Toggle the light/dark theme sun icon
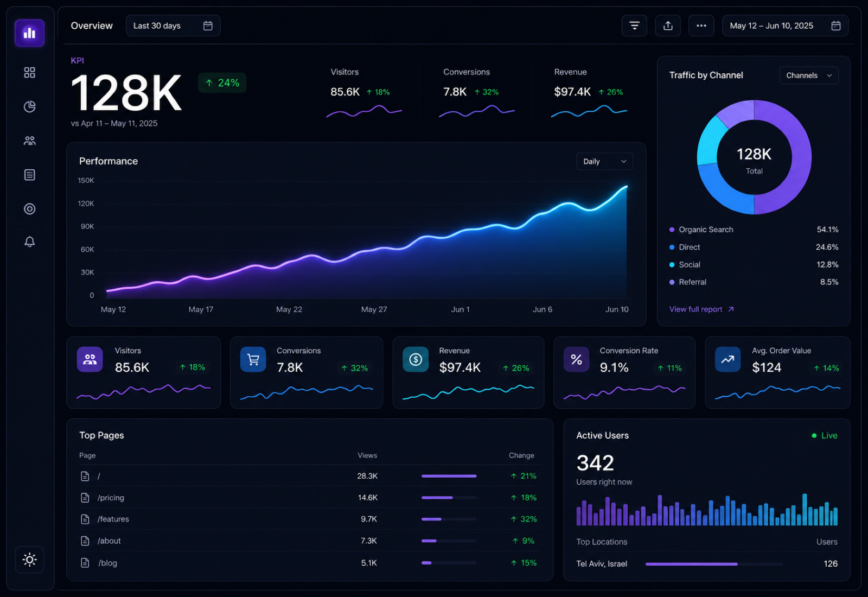The height and width of the screenshot is (597, 868). pos(29,560)
